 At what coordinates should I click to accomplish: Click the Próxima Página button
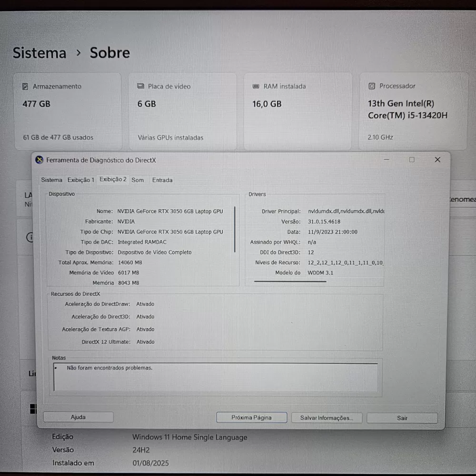tap(252, 417)
